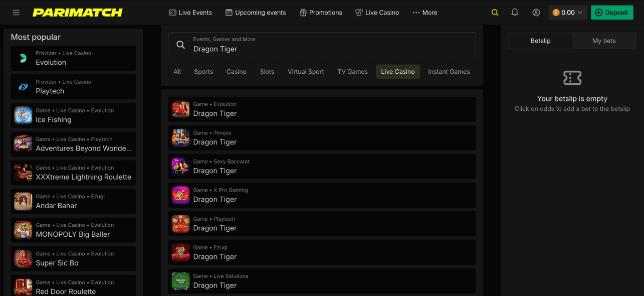This screenshot has width=644, height=296.
Task: Open the hamburger menu icon
Action: [x=16, y=13]
